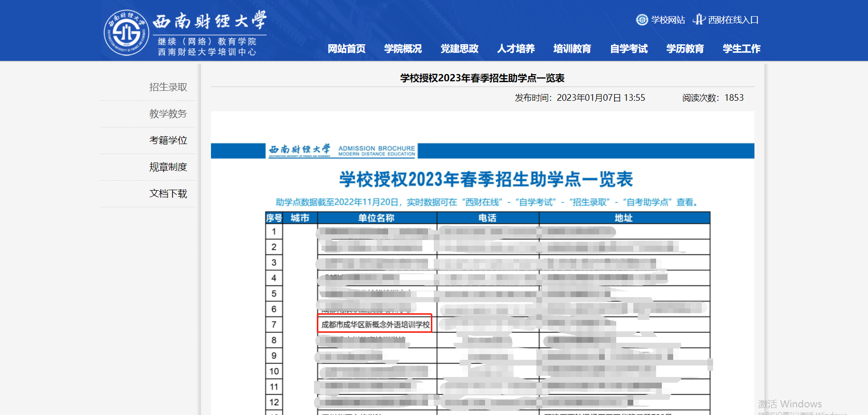This screenshot has width=868, height=415.
Task: Click the 序号 column header
Action: point(274,218)
